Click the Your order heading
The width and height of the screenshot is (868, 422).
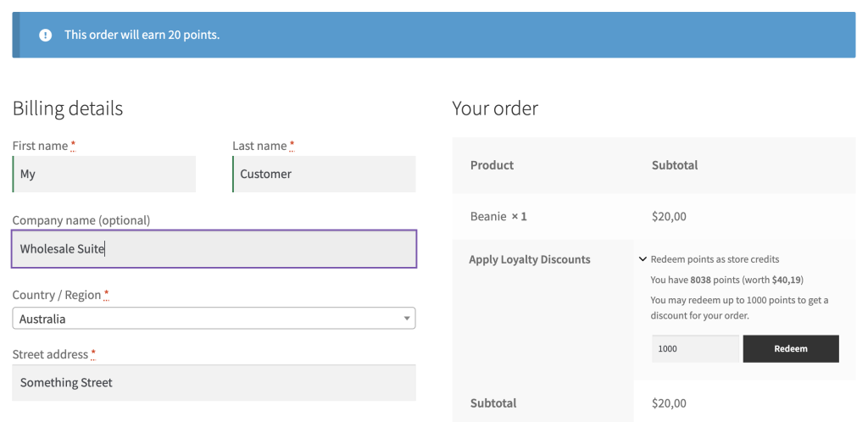(x=495, y=108)
